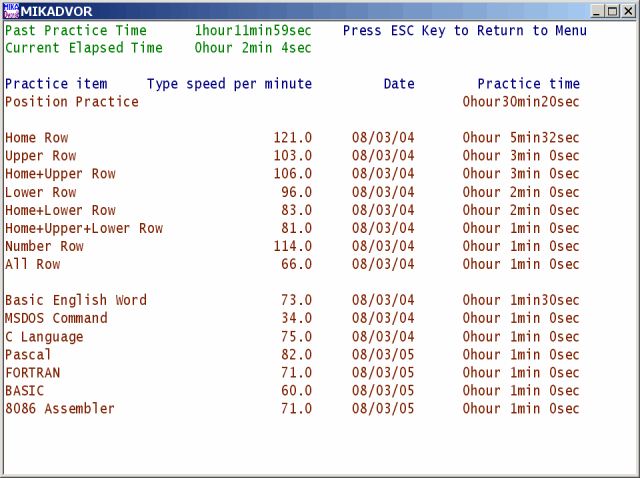Click the 'Practice time' column header
The height and width of the screenshot is (478, 640).
point(529,84)
